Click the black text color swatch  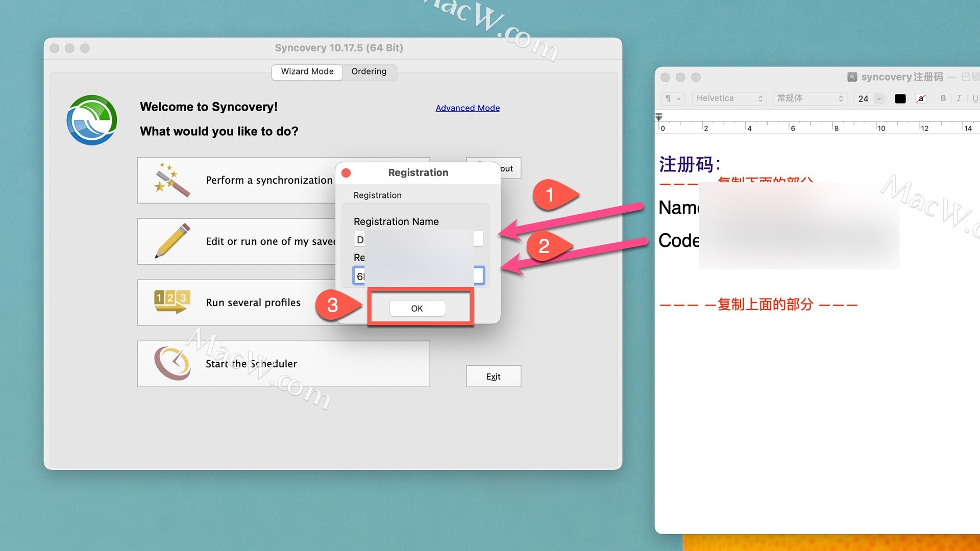pos(900,98)
